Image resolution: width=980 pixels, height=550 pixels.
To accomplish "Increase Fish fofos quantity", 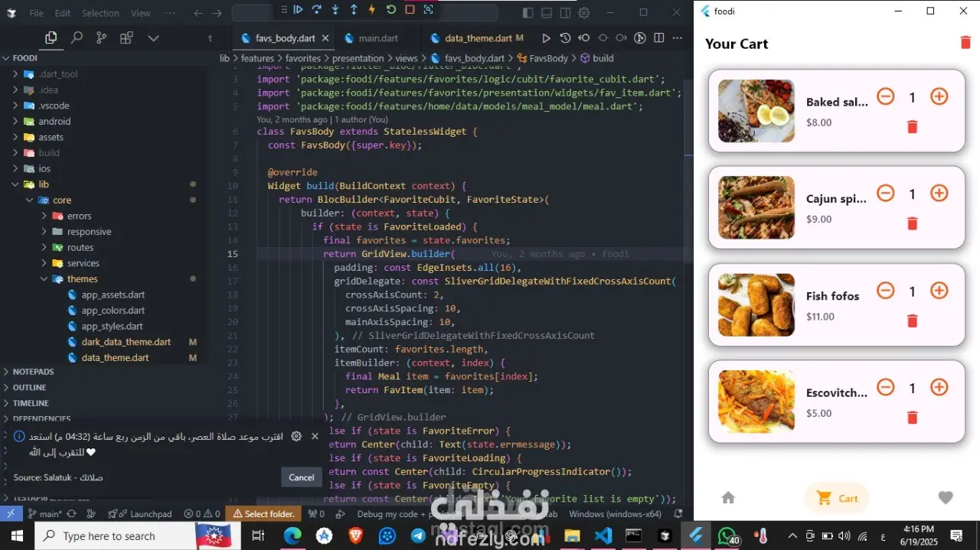I will (939, 291).
